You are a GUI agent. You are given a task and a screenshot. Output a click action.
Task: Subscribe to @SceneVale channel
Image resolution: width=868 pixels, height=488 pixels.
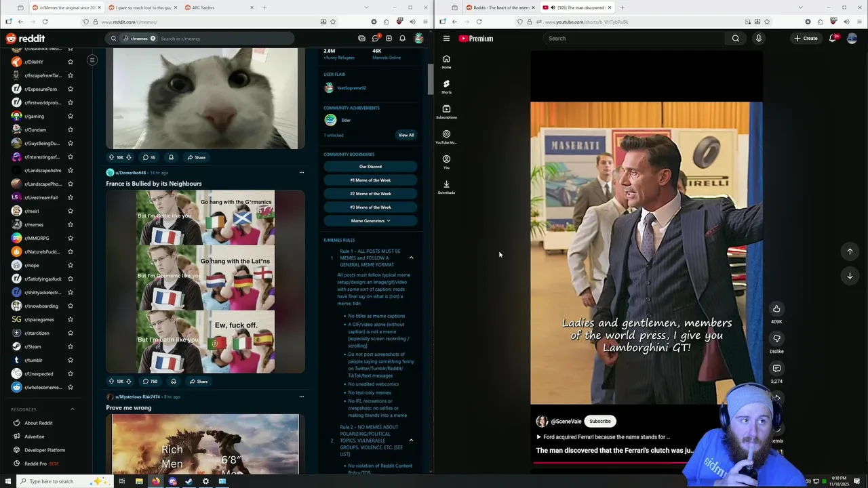[600, 422]
